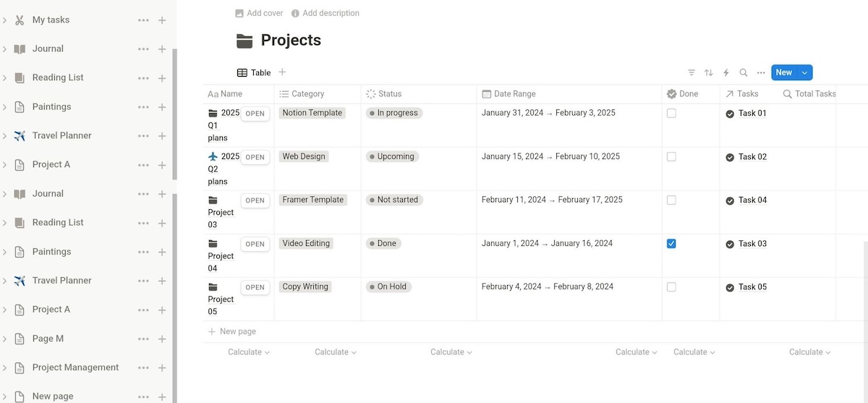Viewport: 868px width, 403px height.
Task: Tick the Done checkbox for Project 05
Action: point(671,287)
